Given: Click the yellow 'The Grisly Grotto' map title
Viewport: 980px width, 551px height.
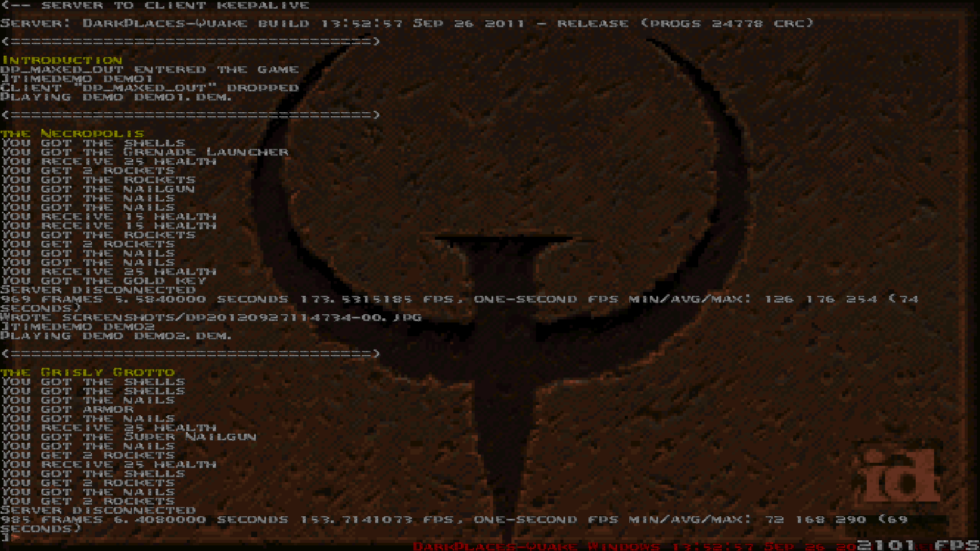Looking at the screenshot, I should point(88,372).
